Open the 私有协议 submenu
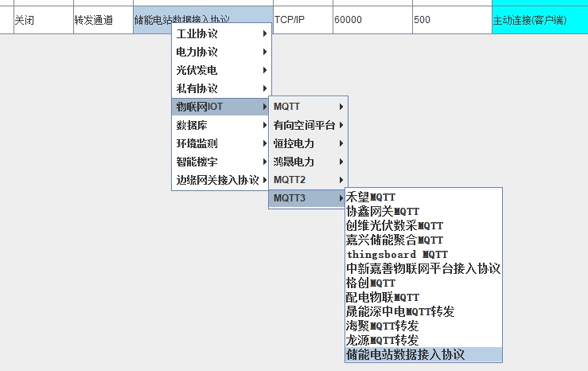The image size is (588, 371). pyautogui.click(x=221, y=88)
